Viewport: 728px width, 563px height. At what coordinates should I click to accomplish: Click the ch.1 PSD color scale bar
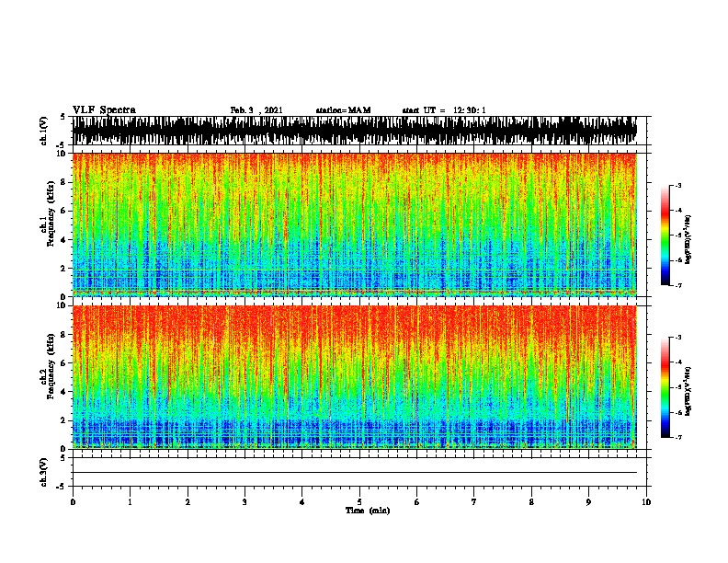[665, 236]
